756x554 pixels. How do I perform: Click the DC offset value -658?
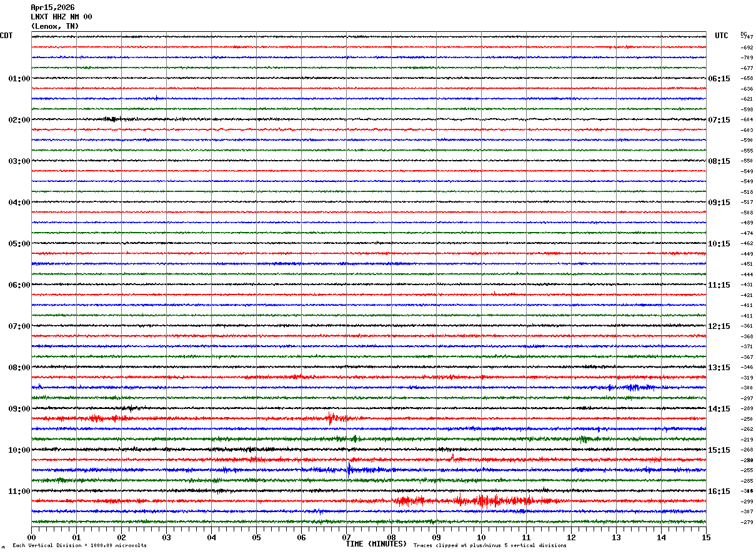point(747,79)
